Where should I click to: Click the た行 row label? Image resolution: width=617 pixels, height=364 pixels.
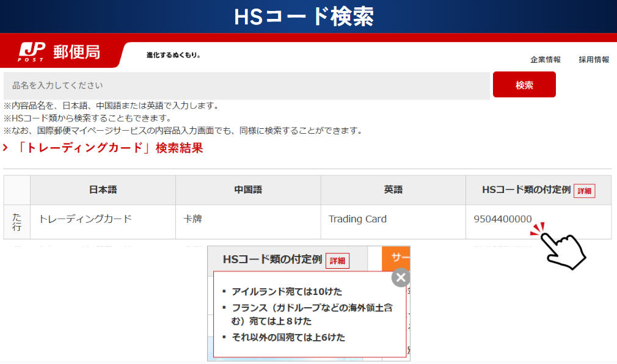click(x=17, y=222)
